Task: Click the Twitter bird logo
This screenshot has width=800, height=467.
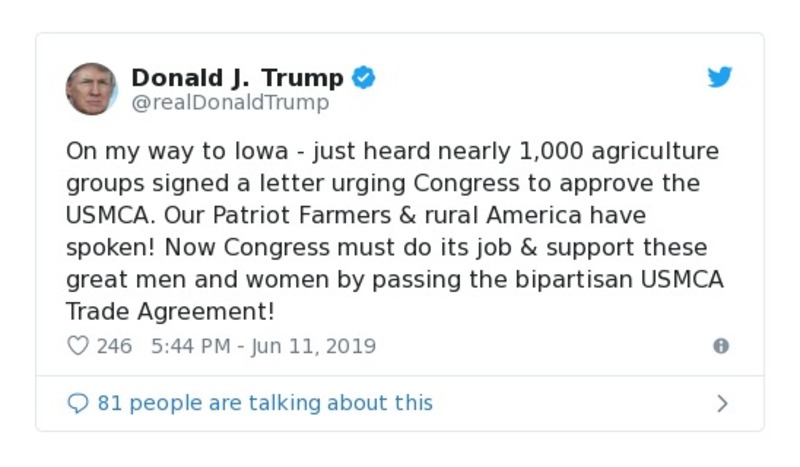Action: 719,78
